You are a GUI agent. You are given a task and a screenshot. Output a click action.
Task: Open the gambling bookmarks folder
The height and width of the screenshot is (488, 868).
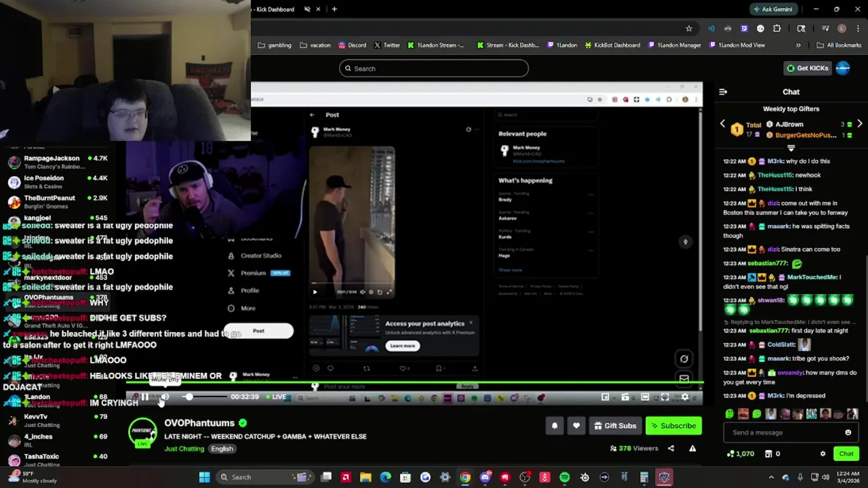[275, 45]
